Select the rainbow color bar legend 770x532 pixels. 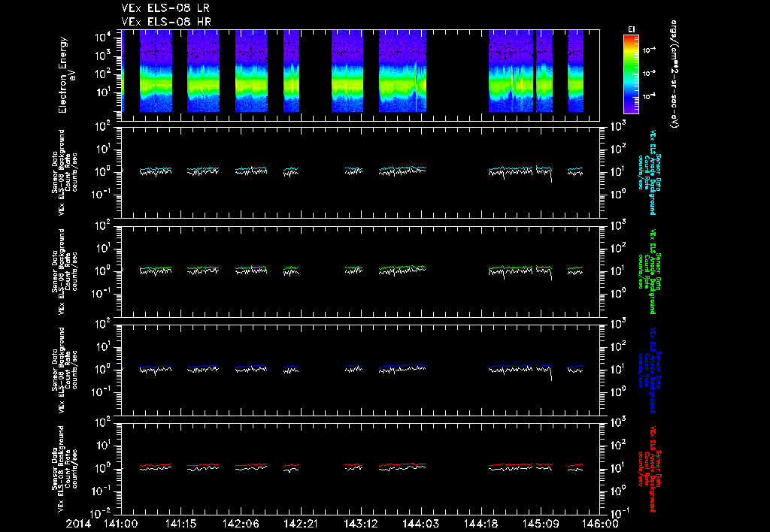[x=631, y=74]
